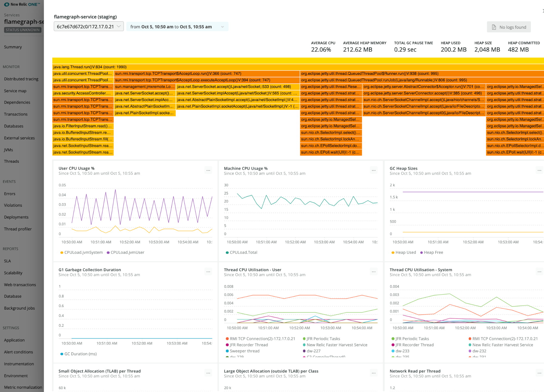Click the STATUS UNKNOWN badge
This screenshot has width=544, height=392.
point(23,30)
